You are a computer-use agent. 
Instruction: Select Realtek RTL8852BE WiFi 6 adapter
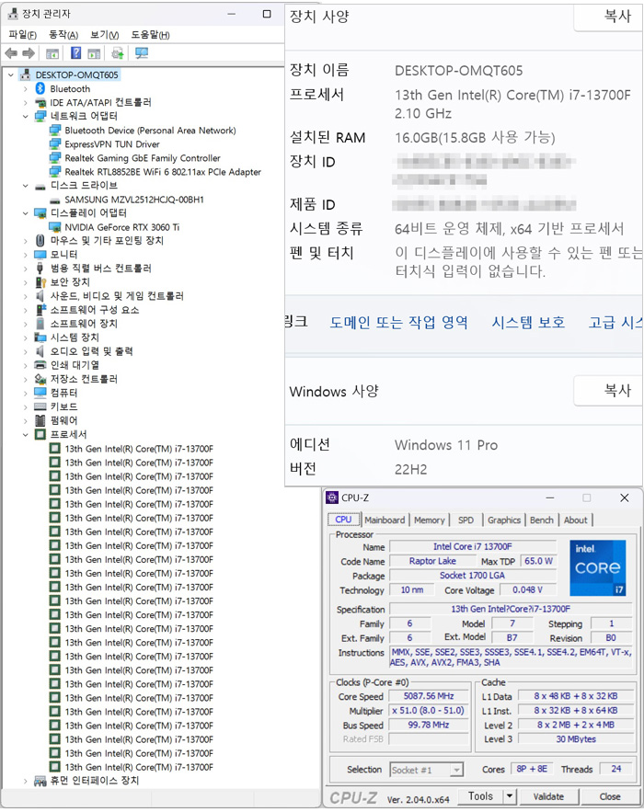click(x=163, y=172)
